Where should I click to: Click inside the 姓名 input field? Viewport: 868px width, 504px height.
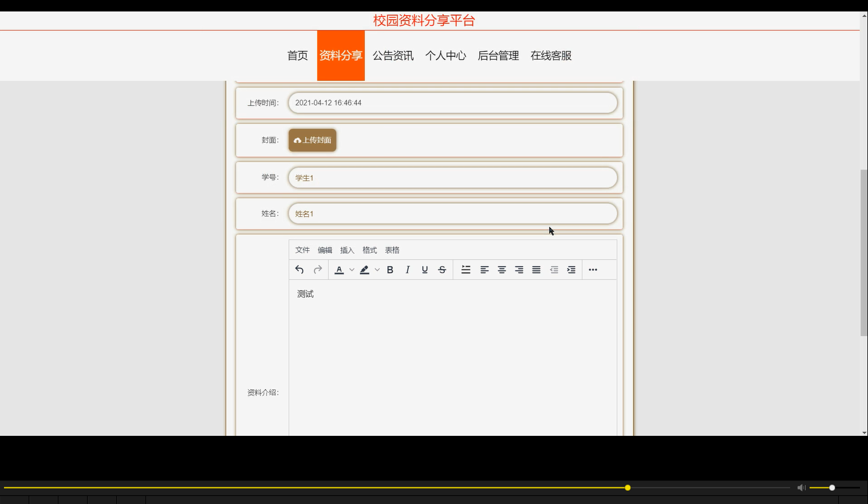tap(452, 213)
